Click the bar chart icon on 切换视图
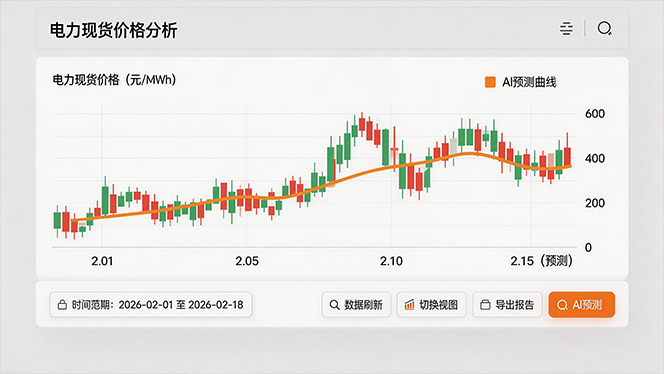 coord(409,305)
